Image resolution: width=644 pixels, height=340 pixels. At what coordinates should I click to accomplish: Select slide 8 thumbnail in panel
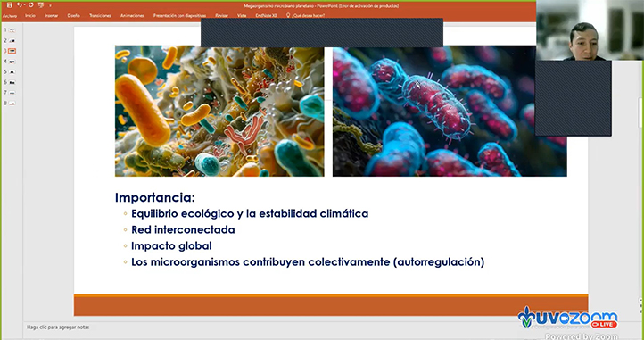(x=12, y=104)
